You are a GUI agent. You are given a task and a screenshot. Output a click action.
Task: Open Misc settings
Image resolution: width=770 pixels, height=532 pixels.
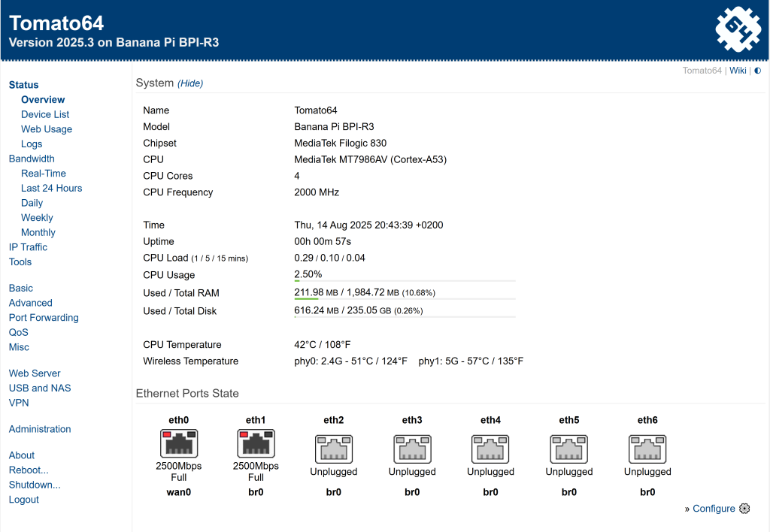19,347
